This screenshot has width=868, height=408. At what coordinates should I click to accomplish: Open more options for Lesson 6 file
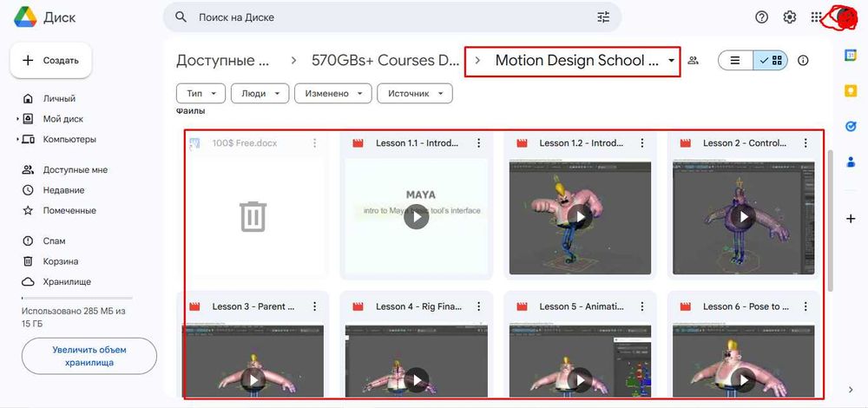pyautogui.click(x=806, y=306)
